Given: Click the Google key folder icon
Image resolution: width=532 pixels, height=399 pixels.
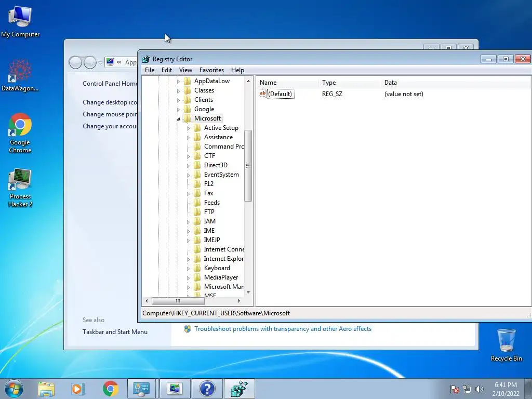Looking at the screenshot, I should pyautogui.click(x=187, y=109).
